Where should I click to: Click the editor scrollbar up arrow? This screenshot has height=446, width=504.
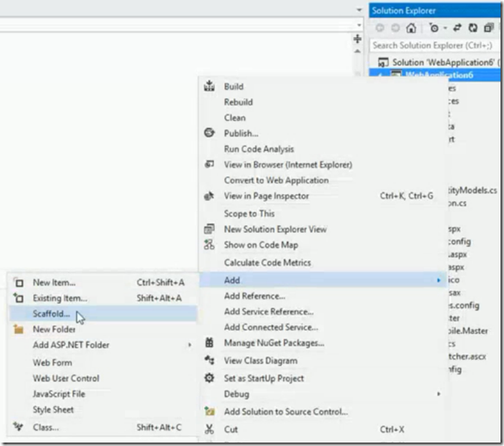click(x=357, y=52)
